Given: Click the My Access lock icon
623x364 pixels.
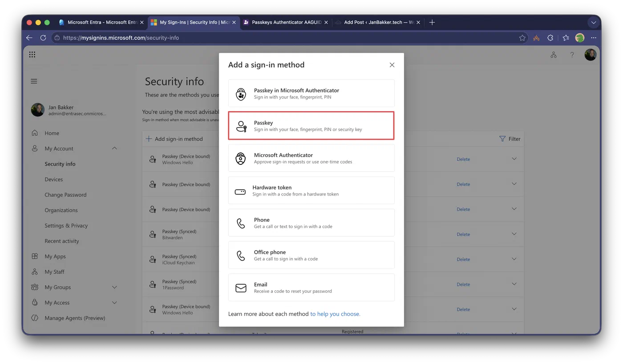Looking at the screenshot, I should point(35,303).
